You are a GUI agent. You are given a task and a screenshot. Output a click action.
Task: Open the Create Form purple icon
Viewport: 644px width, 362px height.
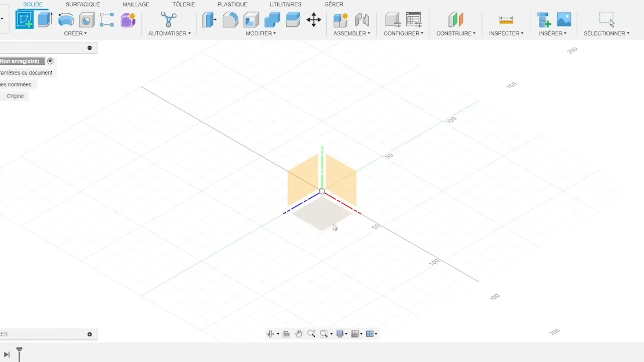128,20
